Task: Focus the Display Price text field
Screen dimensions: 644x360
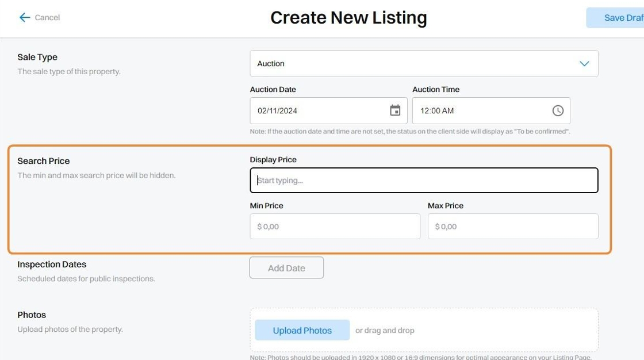Action: (424, 181)
